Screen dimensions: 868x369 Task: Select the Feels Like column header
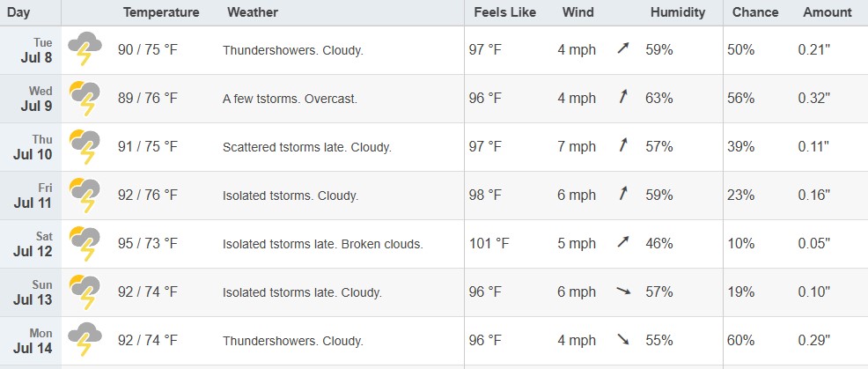click(x=504, y=12)
